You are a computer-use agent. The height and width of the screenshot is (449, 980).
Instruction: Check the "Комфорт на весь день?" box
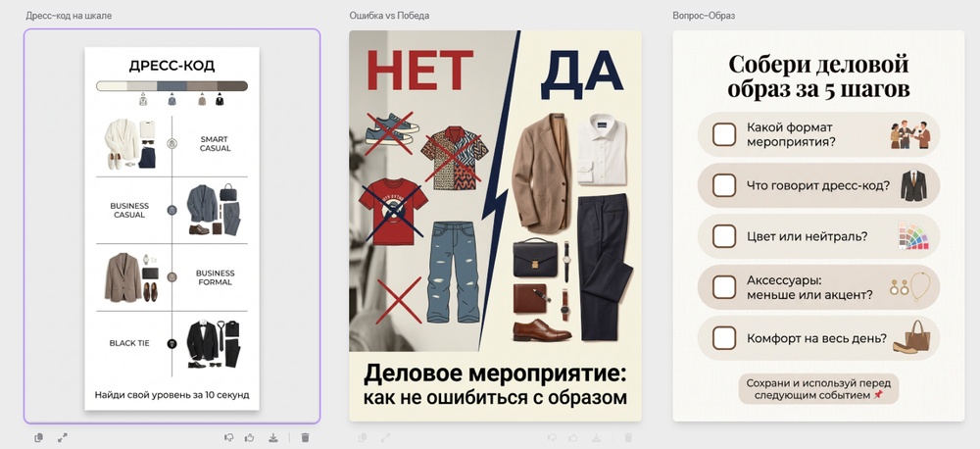coord(724,337)
